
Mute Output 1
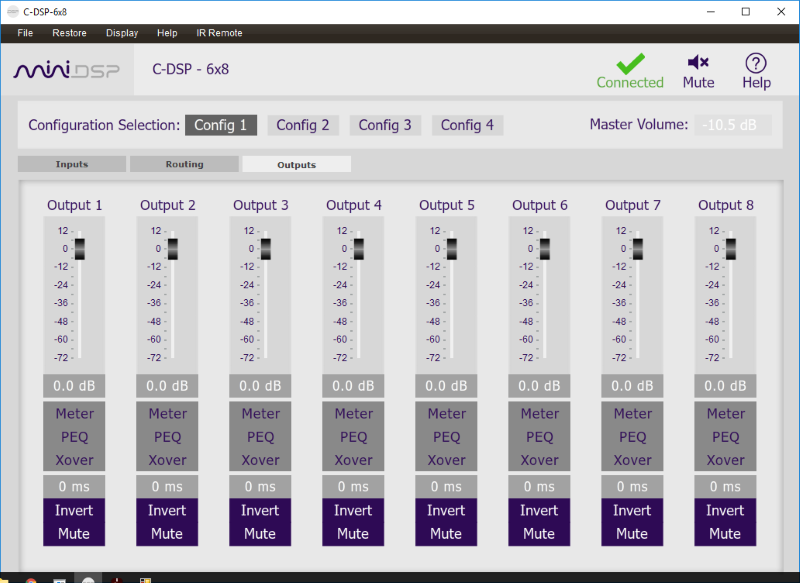tap(74, 534)
